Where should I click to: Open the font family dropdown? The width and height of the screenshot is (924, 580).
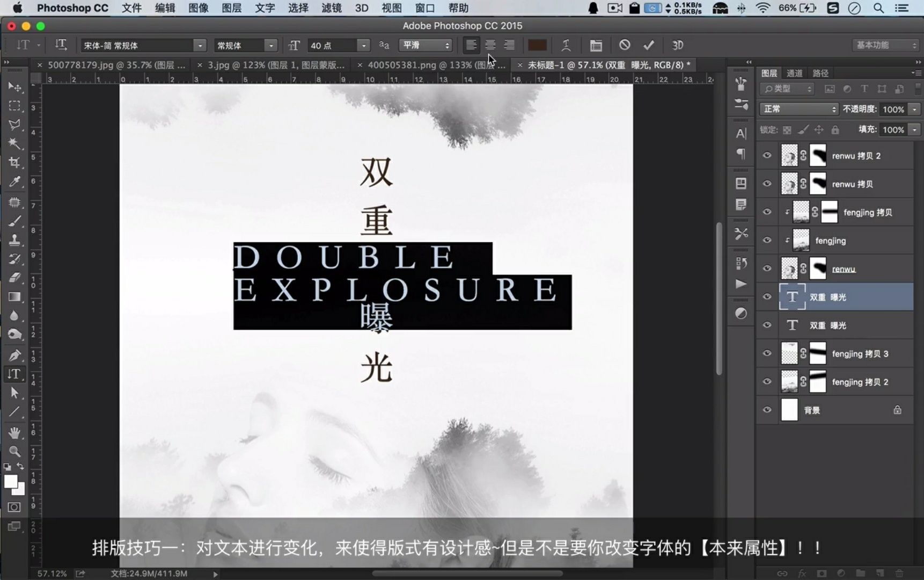tap(200, 46)
